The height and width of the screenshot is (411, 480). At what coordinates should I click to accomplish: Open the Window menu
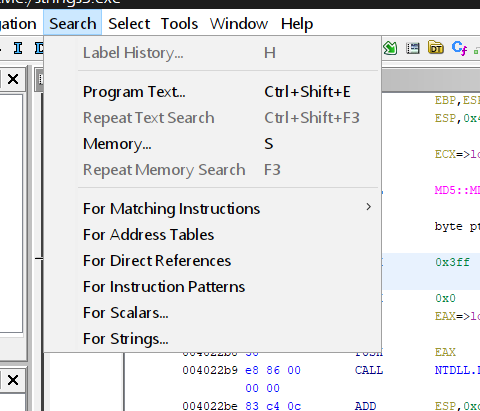pyautogui.click(x=239, y=24)
